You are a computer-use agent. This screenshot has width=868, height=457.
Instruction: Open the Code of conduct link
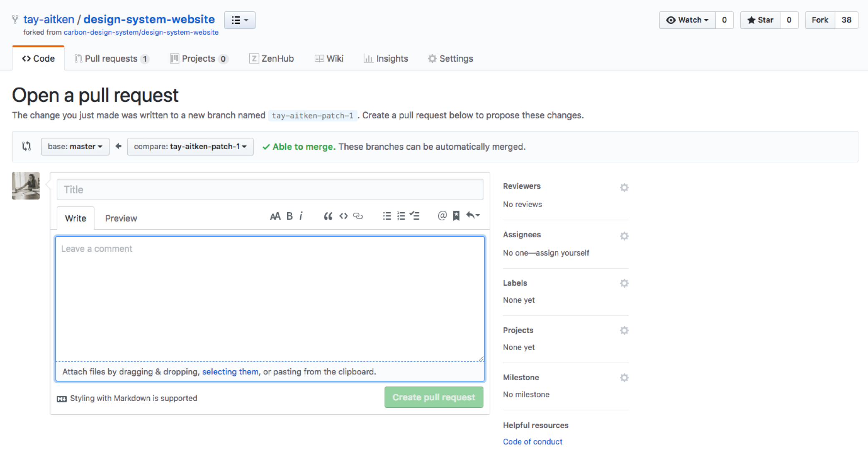click(532, 442)
